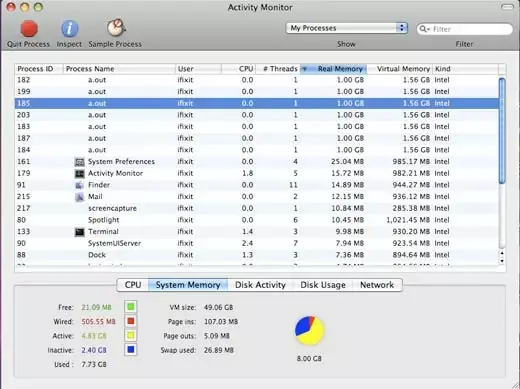Screen dimensions: 520x389
Task: Open the My Processes show dropdown
Action: 347,28
